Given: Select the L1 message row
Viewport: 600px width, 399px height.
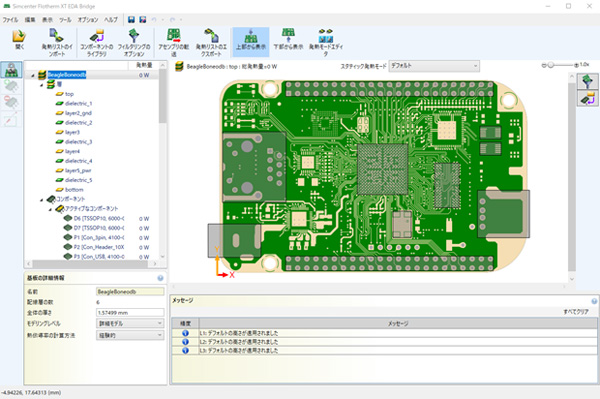Looking at the screenshot, I should (384, 333).
